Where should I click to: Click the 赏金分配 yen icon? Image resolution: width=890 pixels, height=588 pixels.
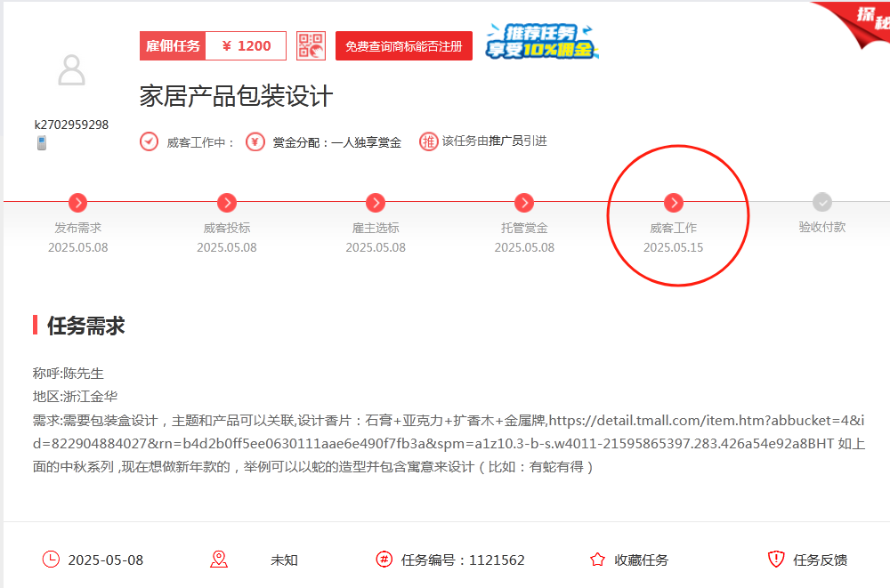(255, 142)
